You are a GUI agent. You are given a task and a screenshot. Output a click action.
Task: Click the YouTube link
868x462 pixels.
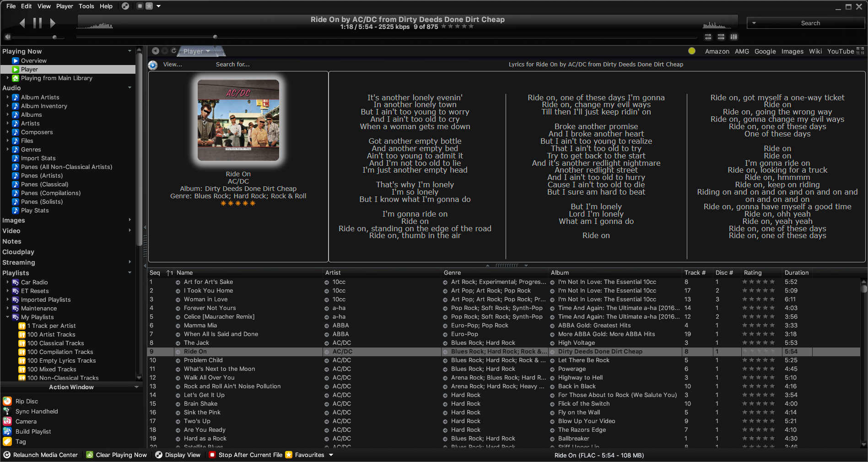[840, 51]
